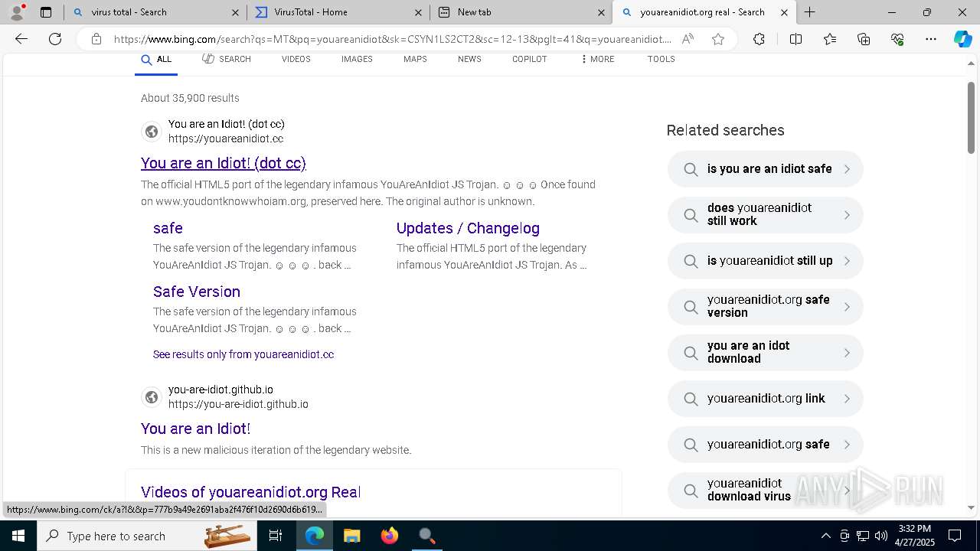Viewport: 980px width, 551px height.
Task: Search 'you are an idot download'
Action: pyautogui.click(x=766, y=353)
